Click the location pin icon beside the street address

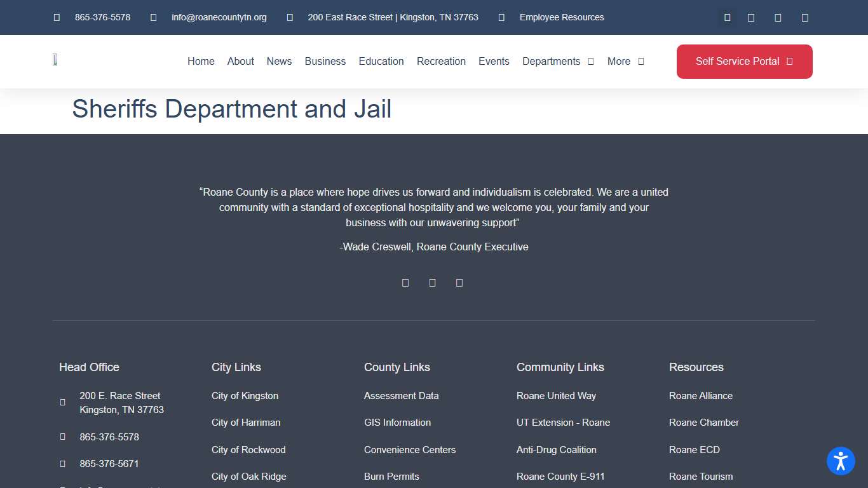coord(289,17)
